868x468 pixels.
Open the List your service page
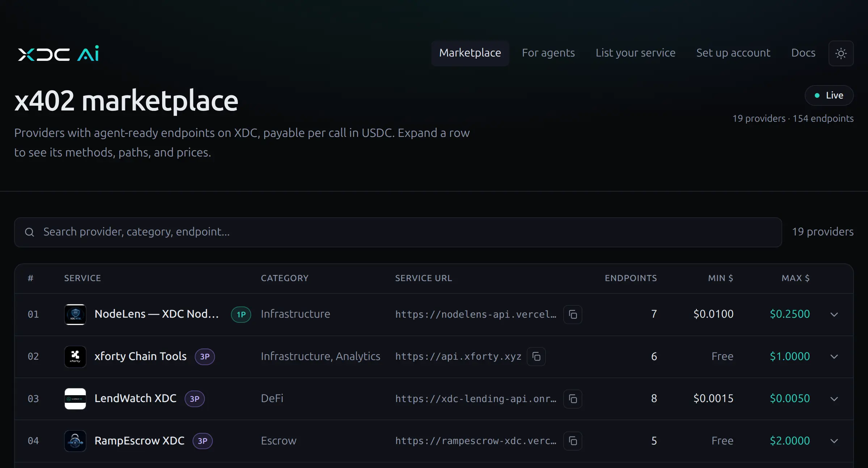click(x=635, y=53)
